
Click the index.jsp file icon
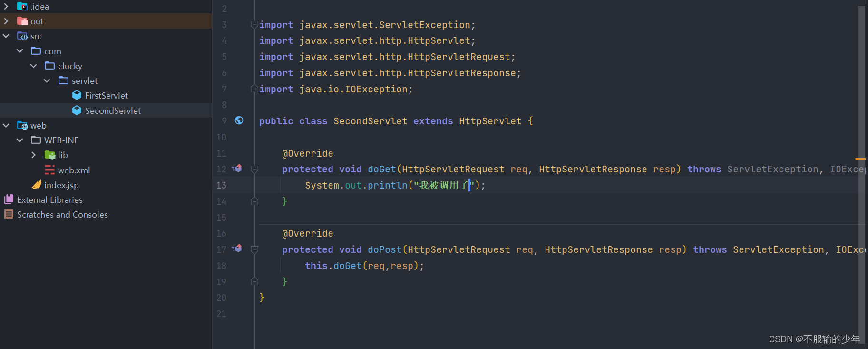click(37, 185)
